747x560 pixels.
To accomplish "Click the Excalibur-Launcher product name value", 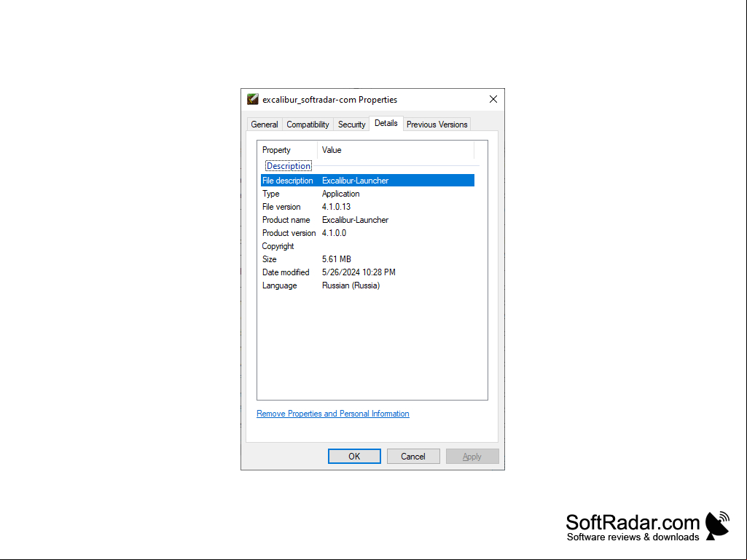I will point(355,220).
